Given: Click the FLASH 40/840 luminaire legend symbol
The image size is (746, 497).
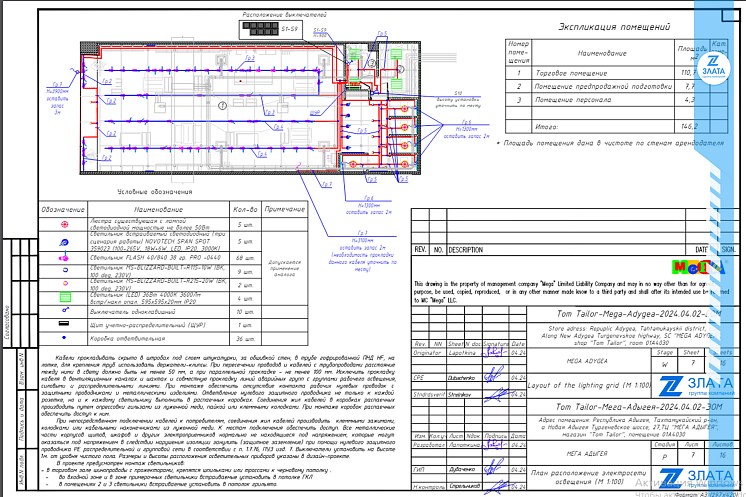Looking at the screenshot, I should 65,259.
